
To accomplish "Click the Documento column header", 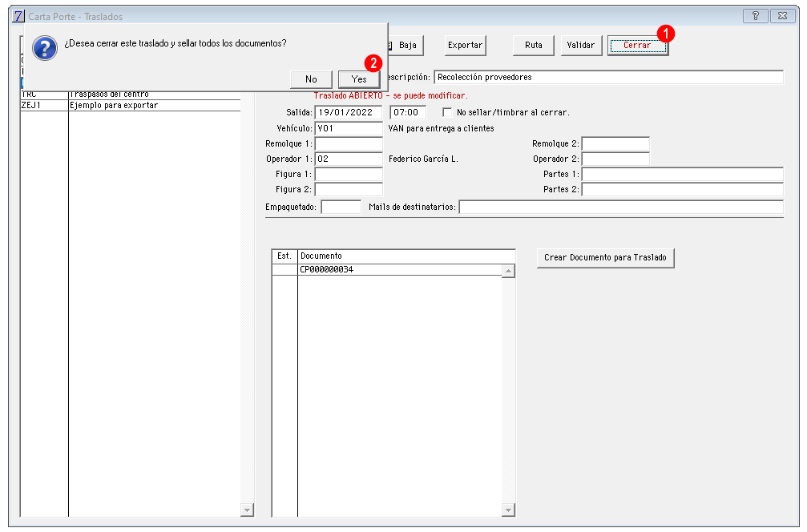I will 406,256.
